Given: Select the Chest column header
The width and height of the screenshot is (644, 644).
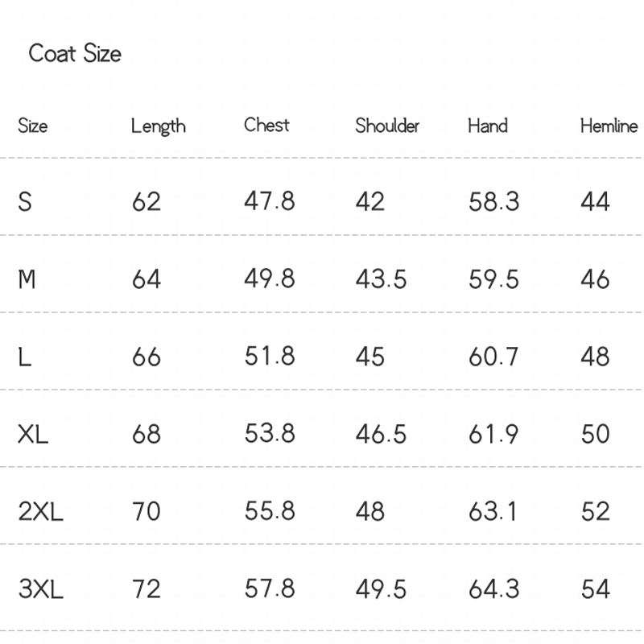Looking at the screenshot, I should pos(266,126).
